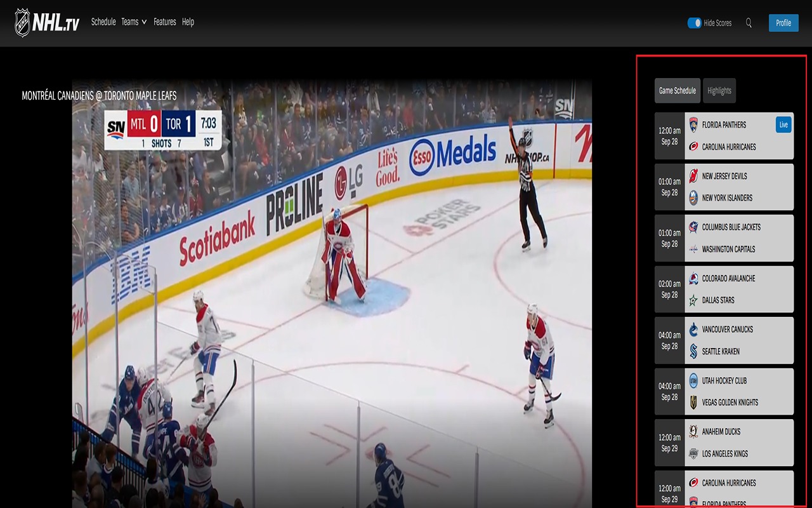Click the Anaheim Ducks logo
812x508 pixels.
693,432
